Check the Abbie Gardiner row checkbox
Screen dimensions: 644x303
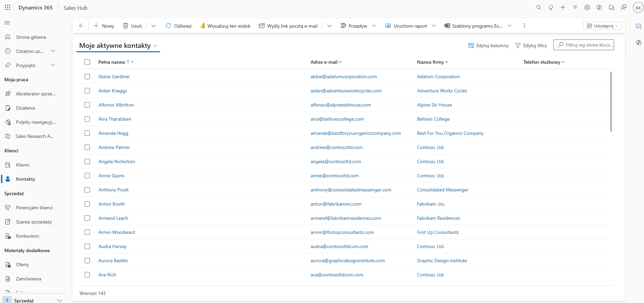pos(87,77)
